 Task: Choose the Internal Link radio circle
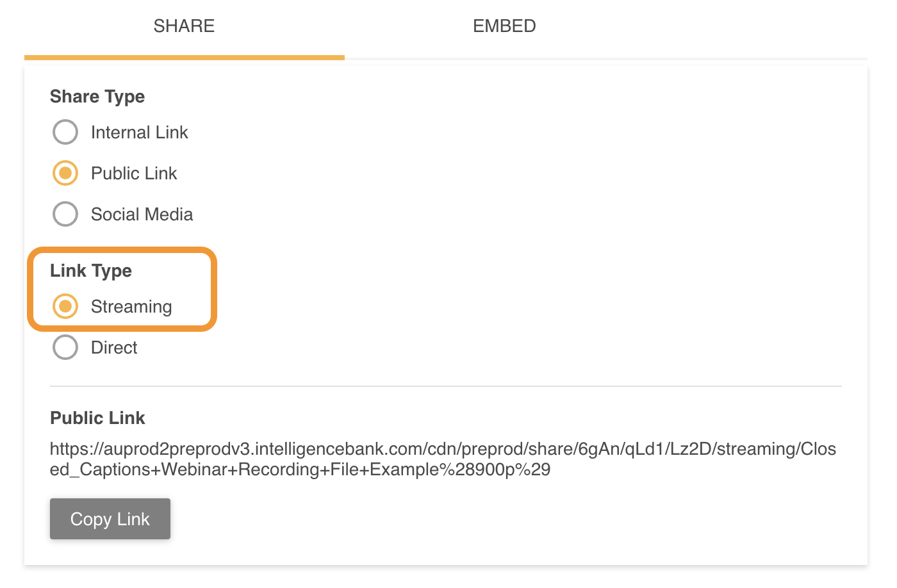[65, 132]
